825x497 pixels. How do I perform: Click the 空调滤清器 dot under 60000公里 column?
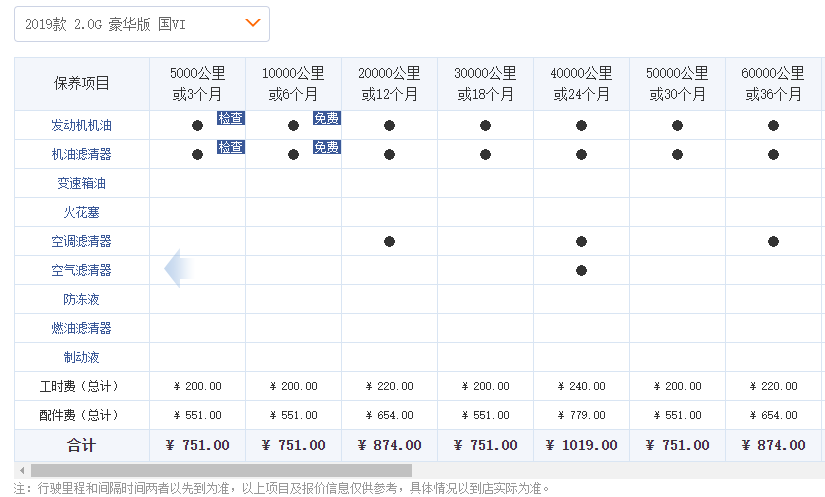tap(773, 241)
